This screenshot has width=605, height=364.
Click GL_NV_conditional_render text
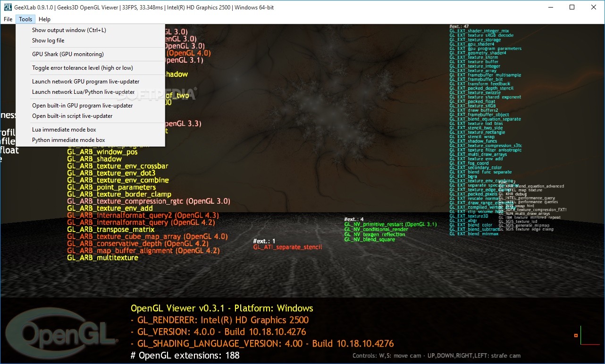tap(376, 230)
